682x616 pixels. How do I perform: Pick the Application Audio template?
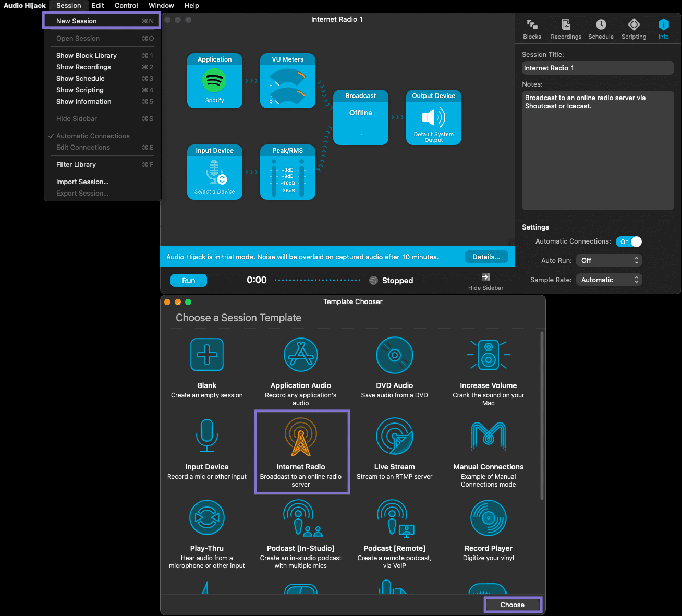pos(301,371)
